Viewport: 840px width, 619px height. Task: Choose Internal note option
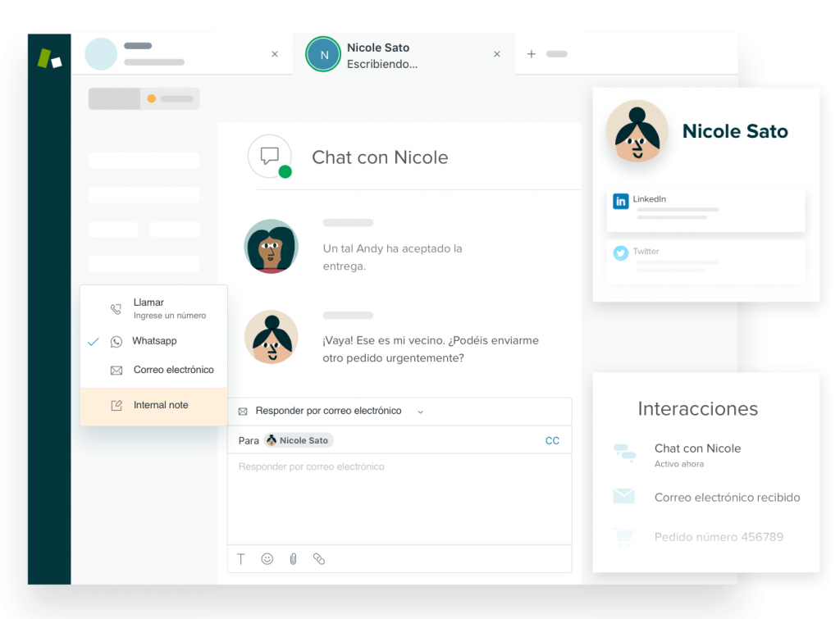pos(161,405)
